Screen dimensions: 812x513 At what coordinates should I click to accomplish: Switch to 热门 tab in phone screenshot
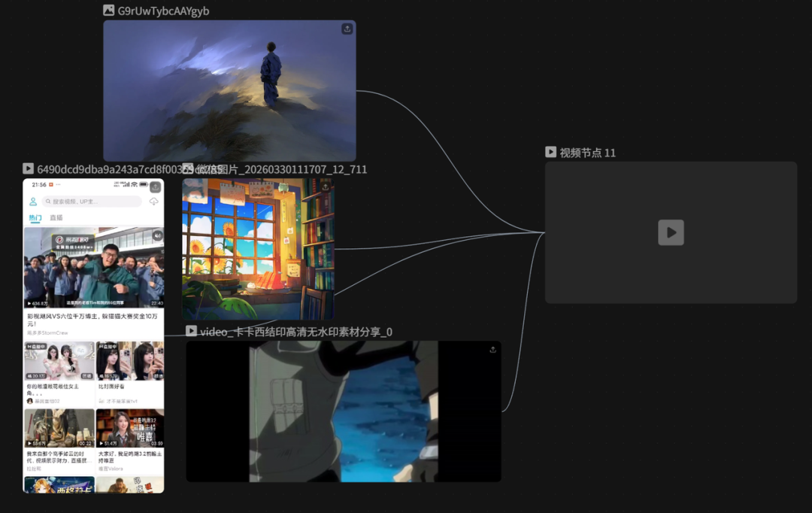[35, 217]
